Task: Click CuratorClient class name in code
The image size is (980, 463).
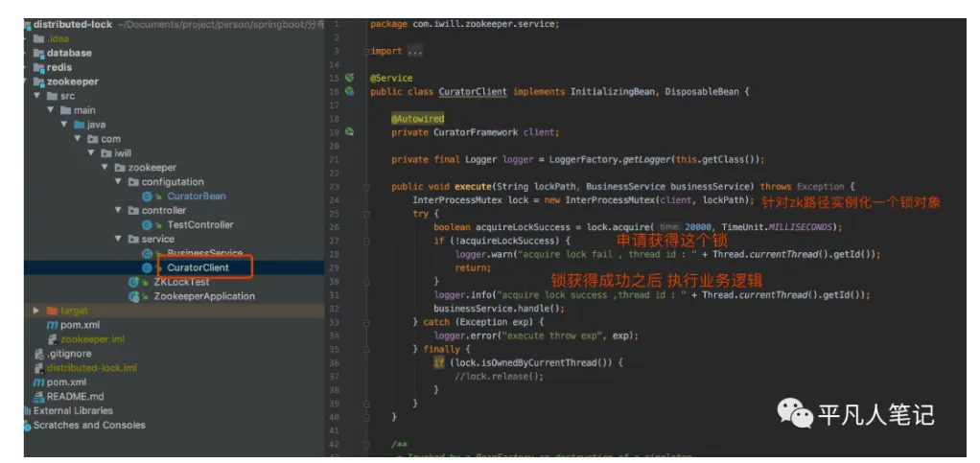Action: coord(473,92)
